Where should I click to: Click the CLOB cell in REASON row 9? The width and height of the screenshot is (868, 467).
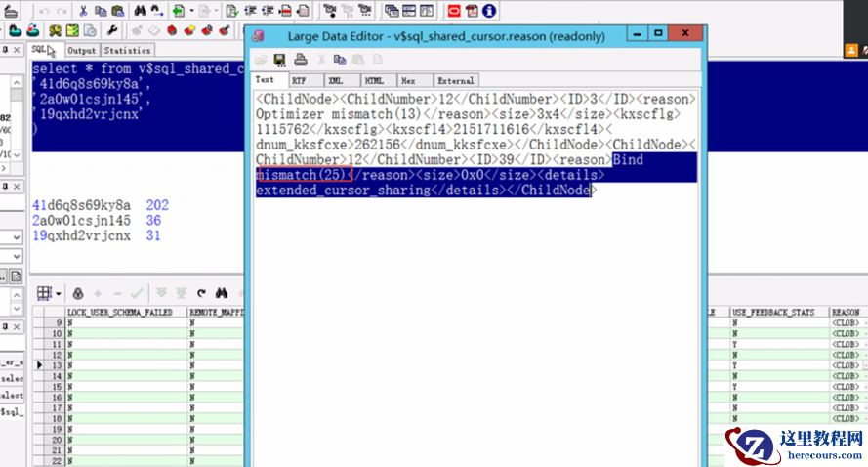pos(846,323)
